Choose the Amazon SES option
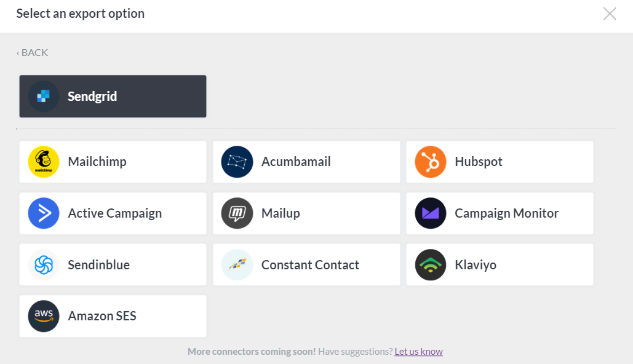 click(113, 316)
